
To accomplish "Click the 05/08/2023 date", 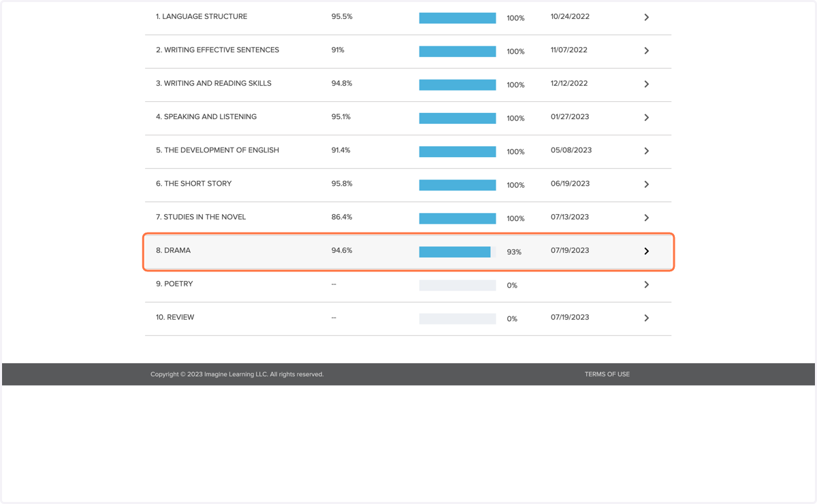I will coord(571,150).
